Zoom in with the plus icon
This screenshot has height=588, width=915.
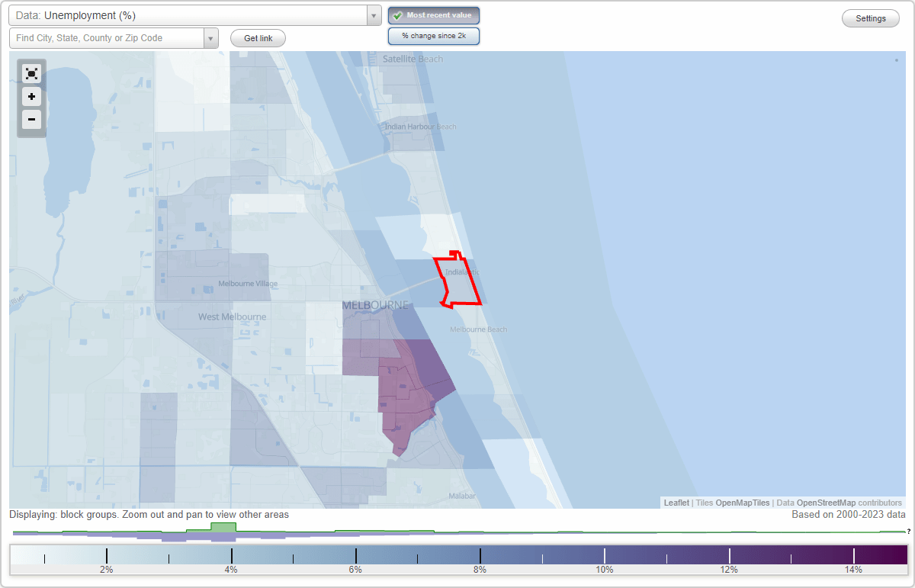pos(31,97)
